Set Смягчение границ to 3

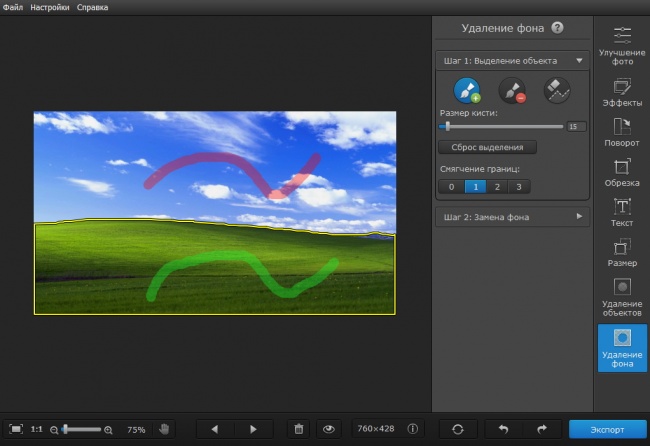pyautogui.click(x=519, y=187)
